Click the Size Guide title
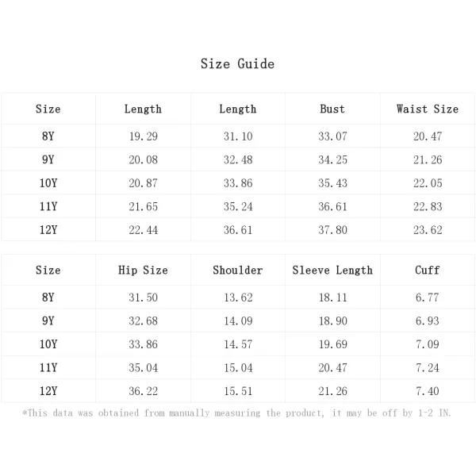476x476 pixels. (x=237, y=63)
